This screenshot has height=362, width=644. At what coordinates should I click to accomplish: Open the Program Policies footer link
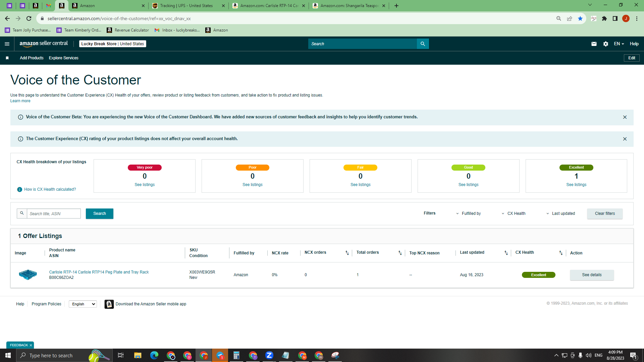click(x=46, y=304)
